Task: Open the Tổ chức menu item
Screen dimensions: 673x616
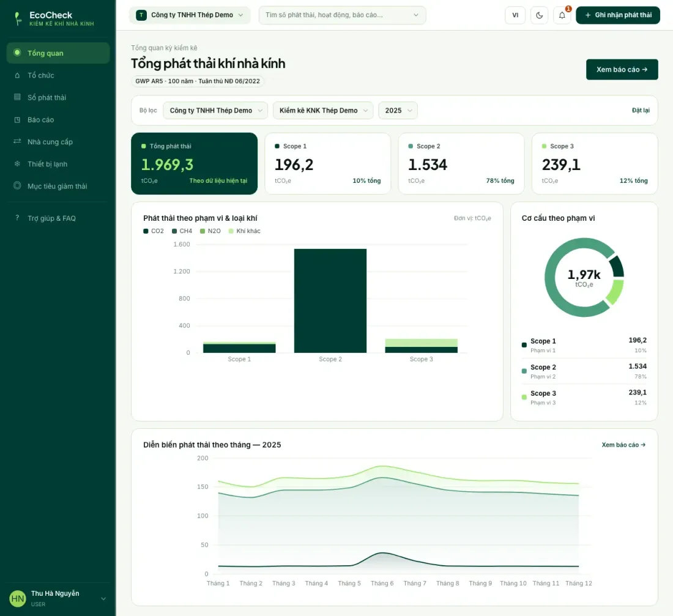Action: pos(58,75)
